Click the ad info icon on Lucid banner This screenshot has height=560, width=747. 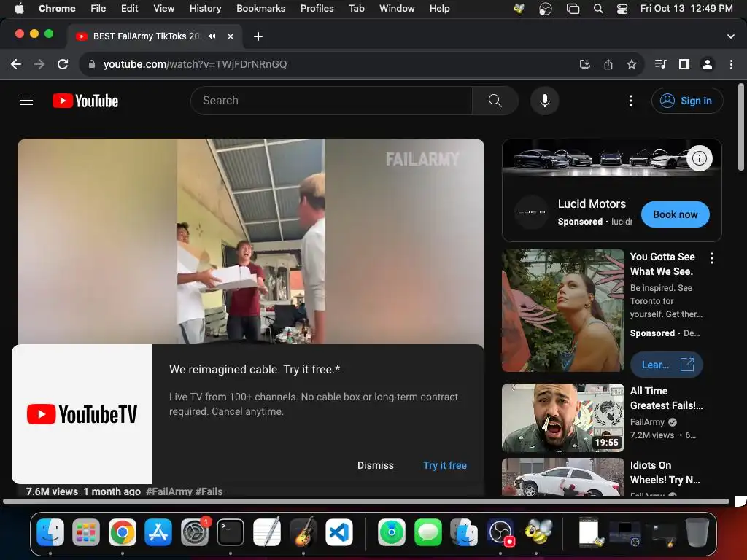[x=700, y=158]
